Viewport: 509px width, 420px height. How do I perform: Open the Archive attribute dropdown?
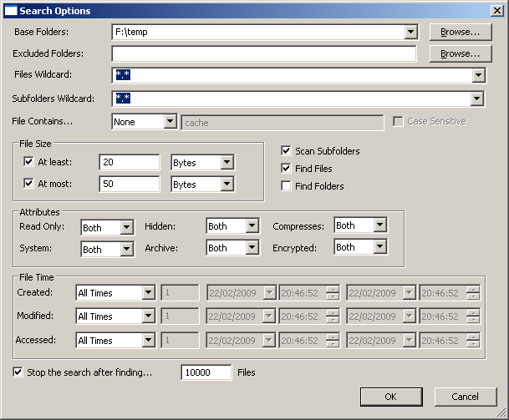click(x=252, y=247)
